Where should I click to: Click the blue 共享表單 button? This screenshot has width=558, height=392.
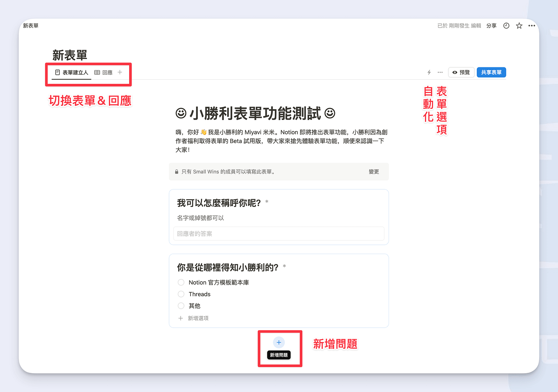coord(491,72)
